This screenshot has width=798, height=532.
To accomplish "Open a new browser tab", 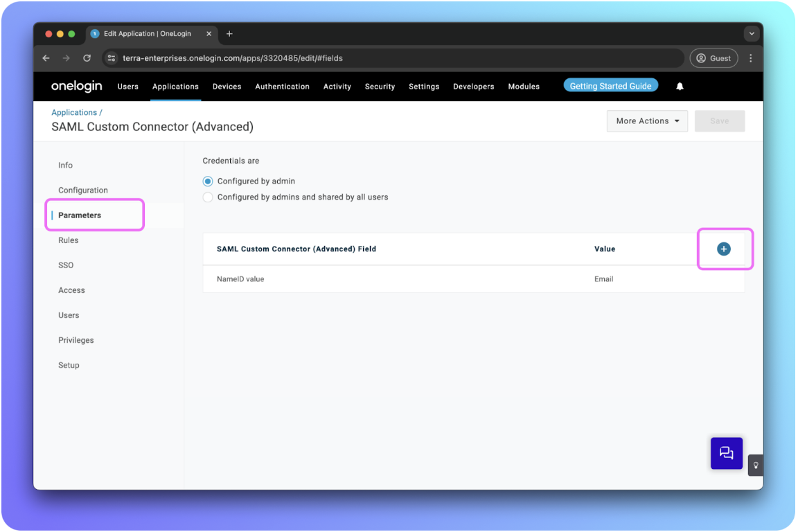I will tap(229, 34).
